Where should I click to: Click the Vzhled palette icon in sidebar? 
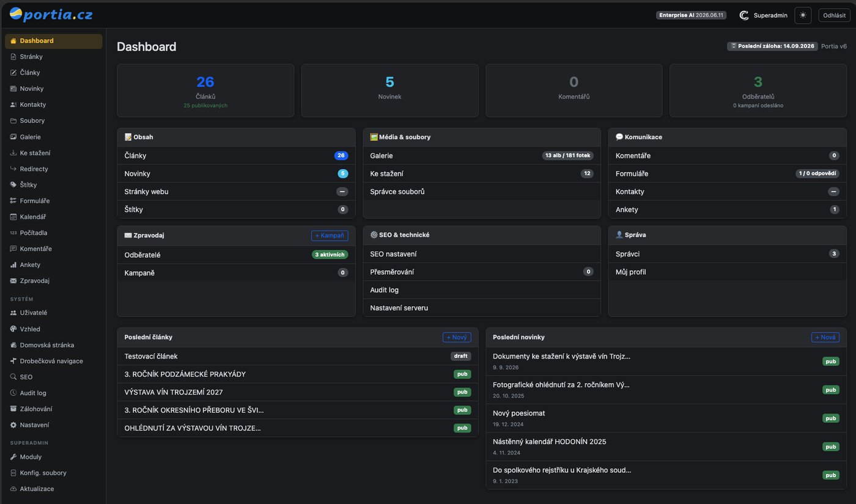coord(13,329)
